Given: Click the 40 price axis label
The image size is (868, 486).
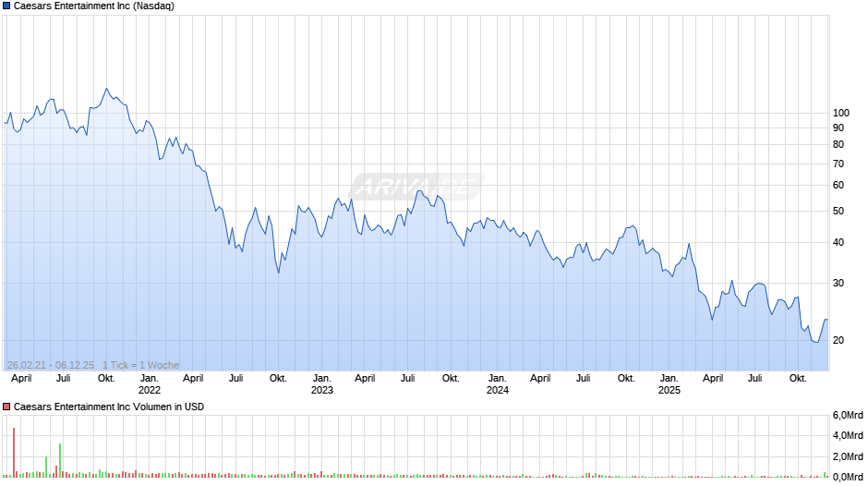Looking at the screenshot, I should point(838,243).
